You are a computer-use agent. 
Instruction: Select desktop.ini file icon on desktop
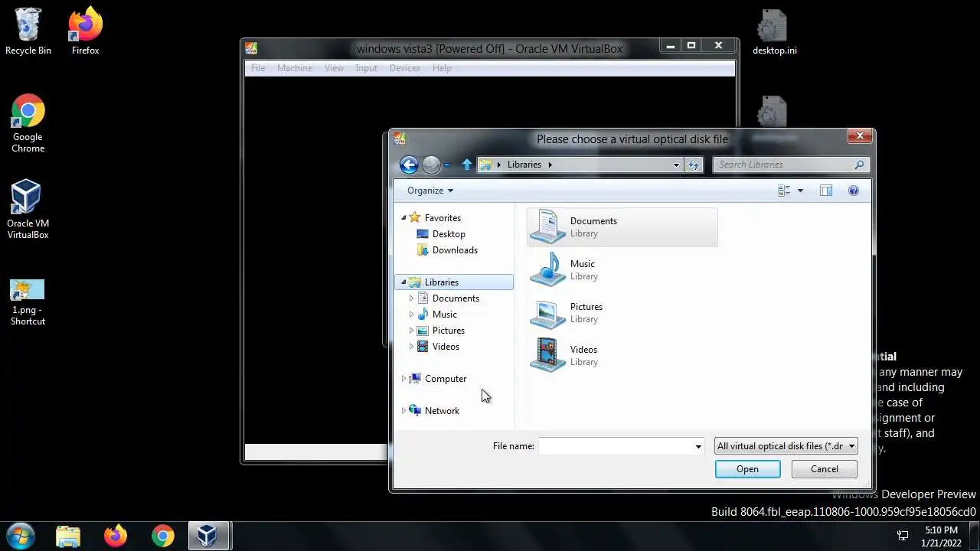[x=774, y=32]
